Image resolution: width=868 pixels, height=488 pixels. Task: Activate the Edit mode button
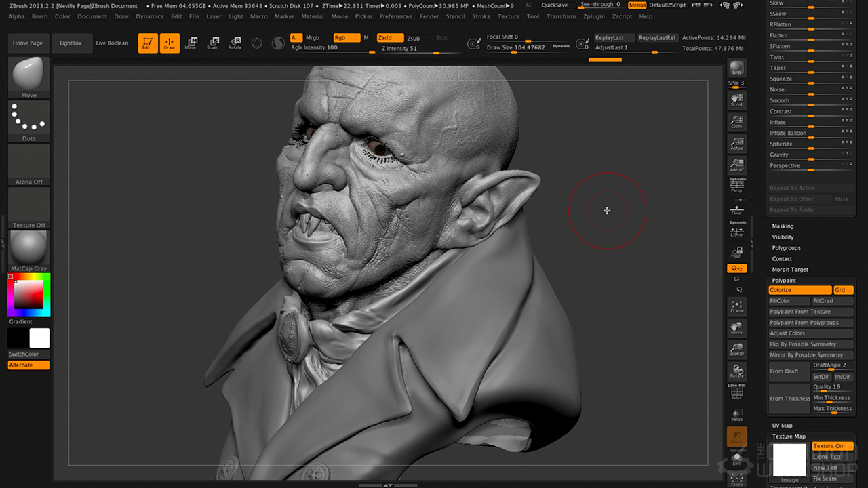coord(146,43)
